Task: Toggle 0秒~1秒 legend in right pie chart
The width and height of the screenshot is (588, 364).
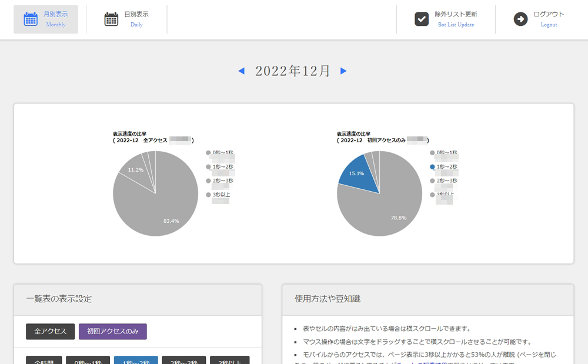Action: tap(443, 152)
